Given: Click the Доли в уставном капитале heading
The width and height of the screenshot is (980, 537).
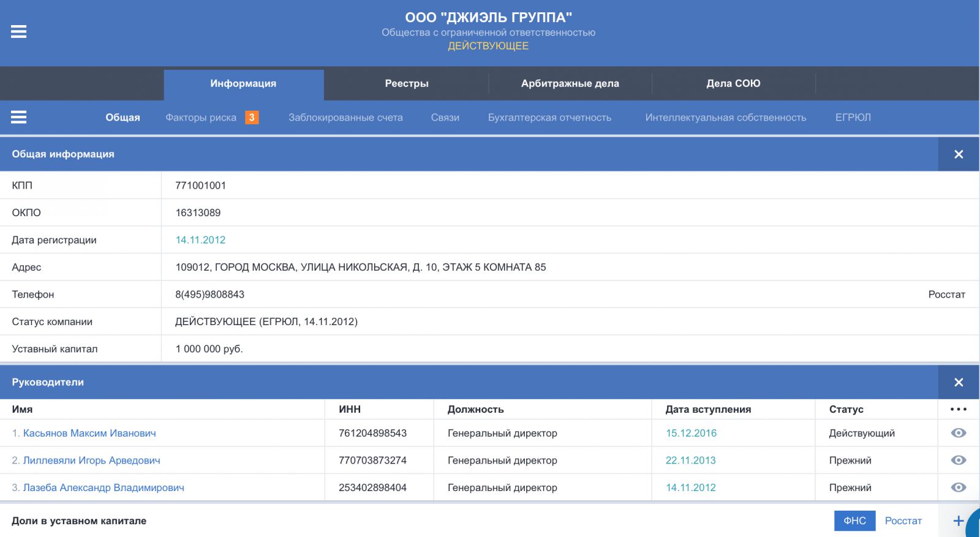Looking at the screenshot, I should 79,521.
